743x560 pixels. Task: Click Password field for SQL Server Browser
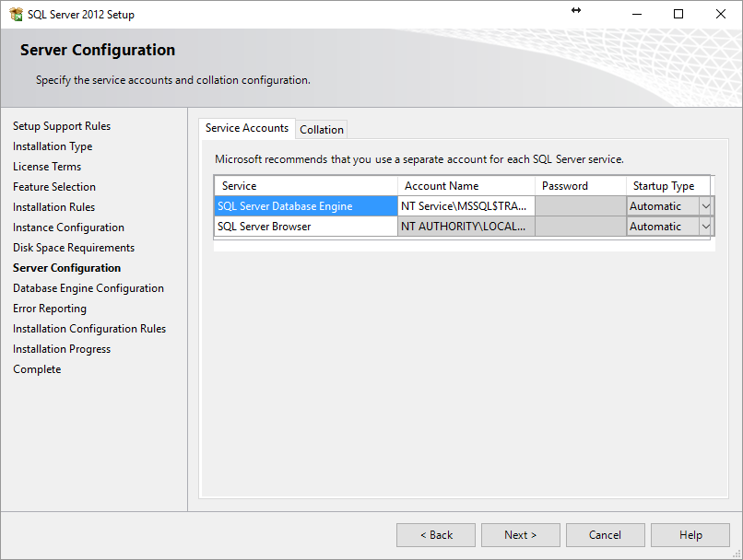point(581,227)
